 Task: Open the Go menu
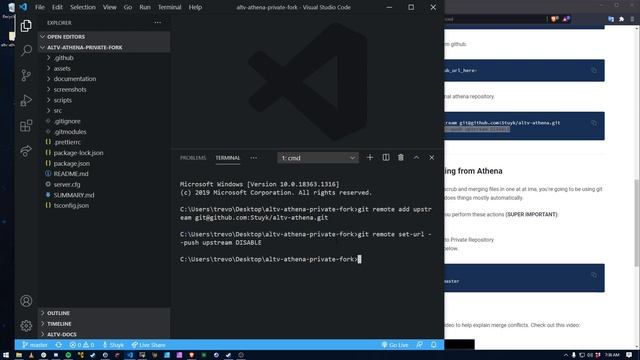128,7
